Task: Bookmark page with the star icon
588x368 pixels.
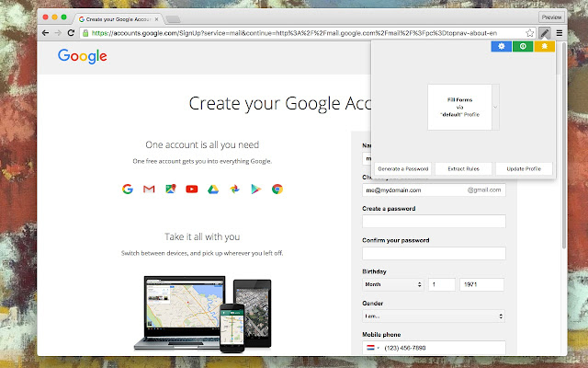Action: (529, 33)
